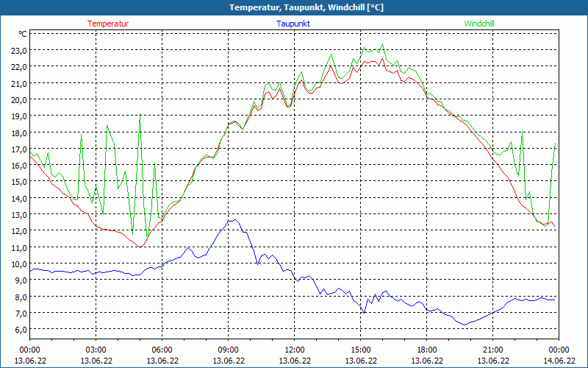Click the 12:00 time axis label
This screenshot has height=368, width=588.
(x=295, y=350)
